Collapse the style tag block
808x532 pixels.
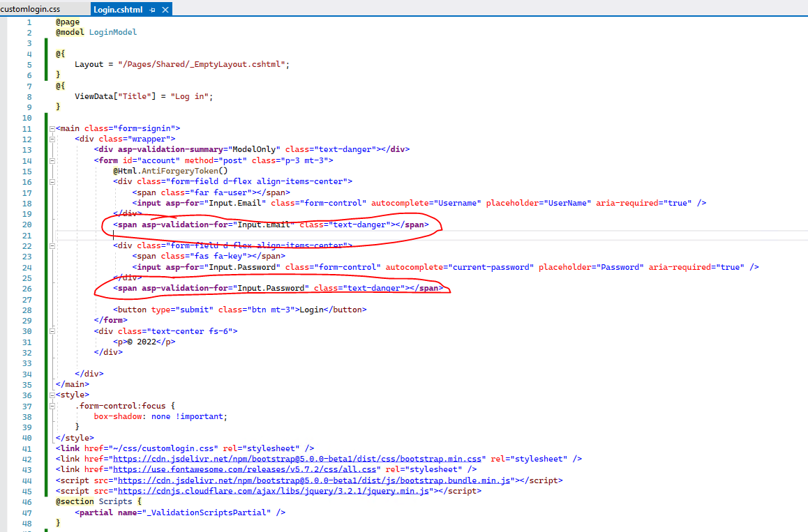point(52,395)
